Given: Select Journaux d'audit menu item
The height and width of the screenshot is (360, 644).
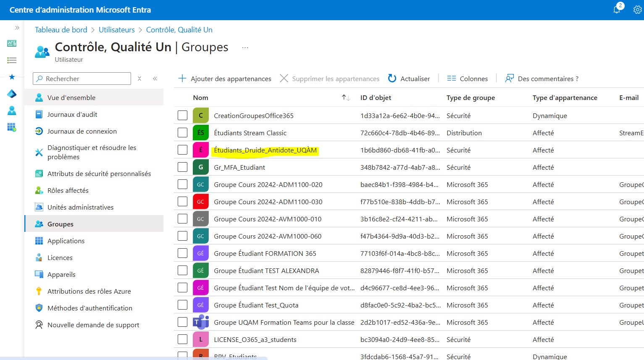Looking at the screenshot, I should coord(72,114).
